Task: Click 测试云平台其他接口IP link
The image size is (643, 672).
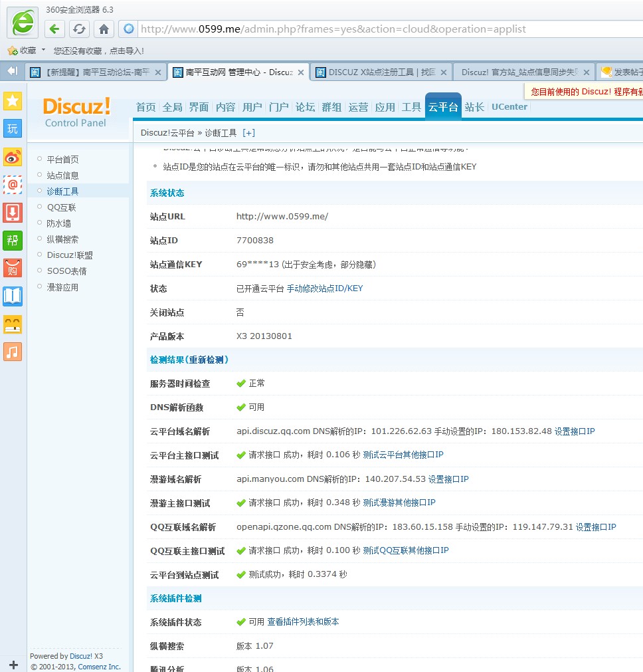Action: 403,455
